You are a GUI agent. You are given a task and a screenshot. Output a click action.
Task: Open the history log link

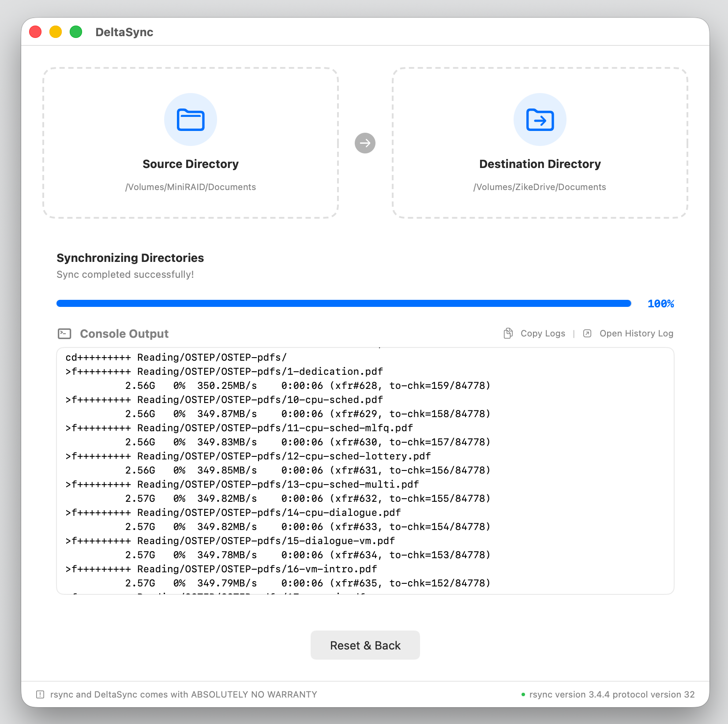(636, 333)
